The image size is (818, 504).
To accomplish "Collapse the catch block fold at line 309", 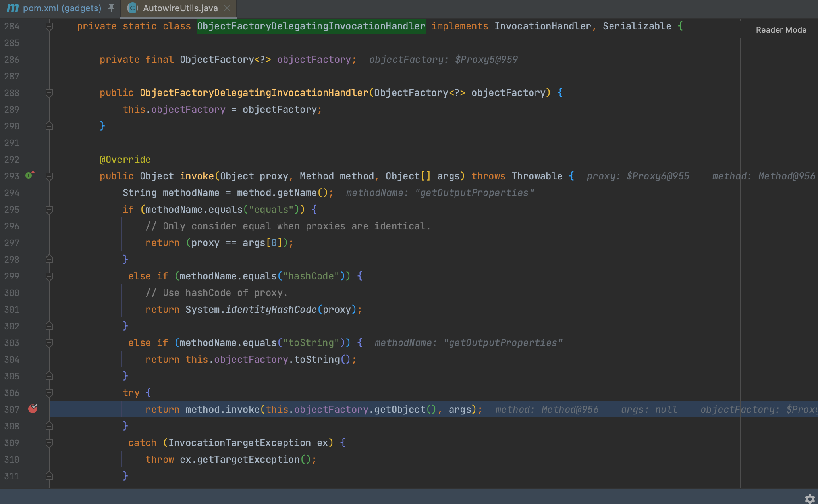I will tap(49, 443).
